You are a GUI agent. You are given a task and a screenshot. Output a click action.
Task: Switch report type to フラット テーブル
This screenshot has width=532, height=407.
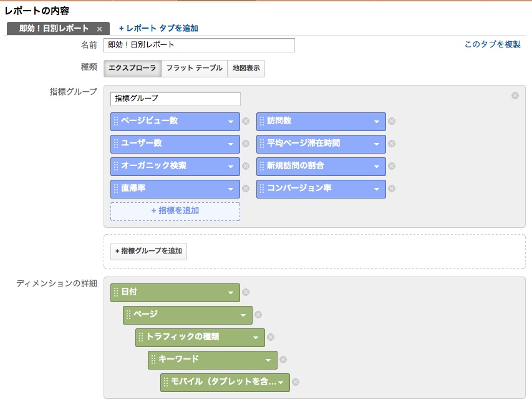click(195, 68)
